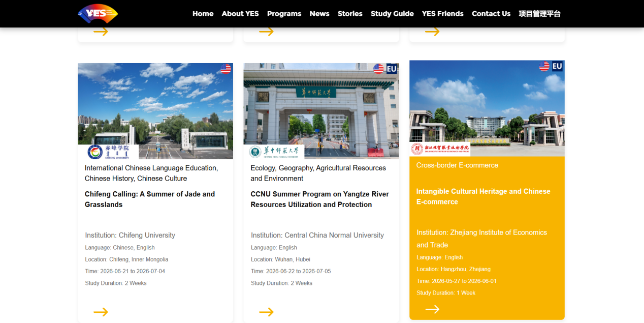Click arrow under Central China Normal University card

coord(266,312)
